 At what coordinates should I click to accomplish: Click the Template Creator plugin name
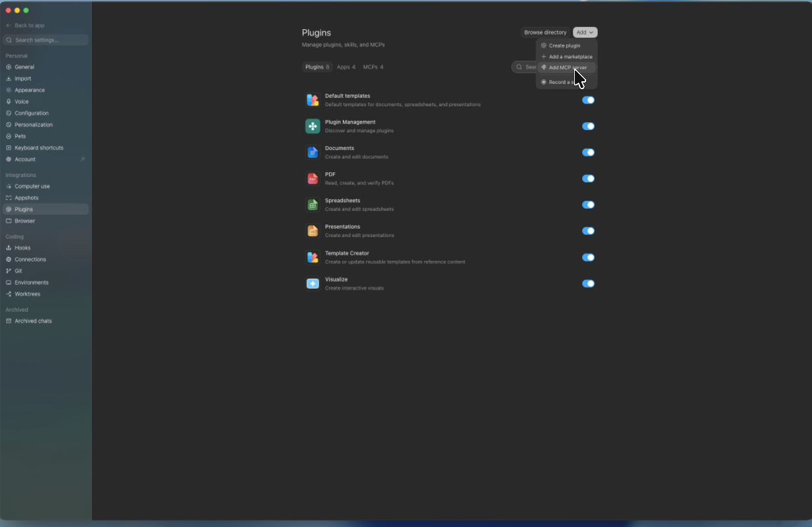[x=347, y=254]
